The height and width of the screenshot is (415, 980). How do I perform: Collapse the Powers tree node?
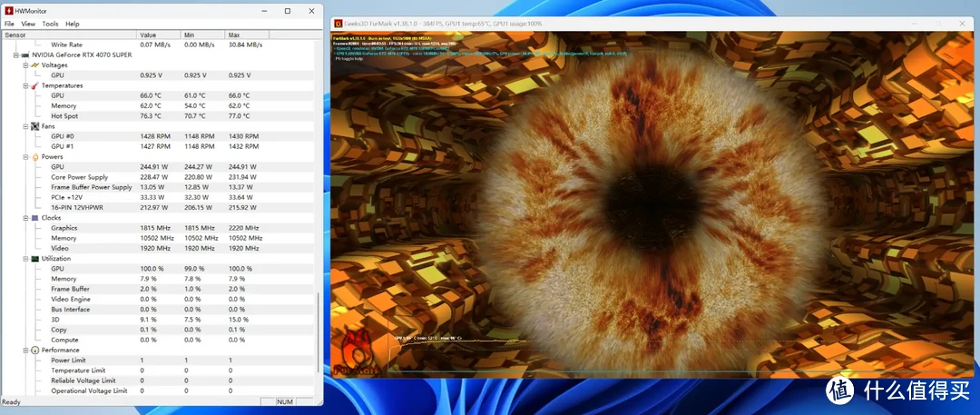tap(25, 156)
